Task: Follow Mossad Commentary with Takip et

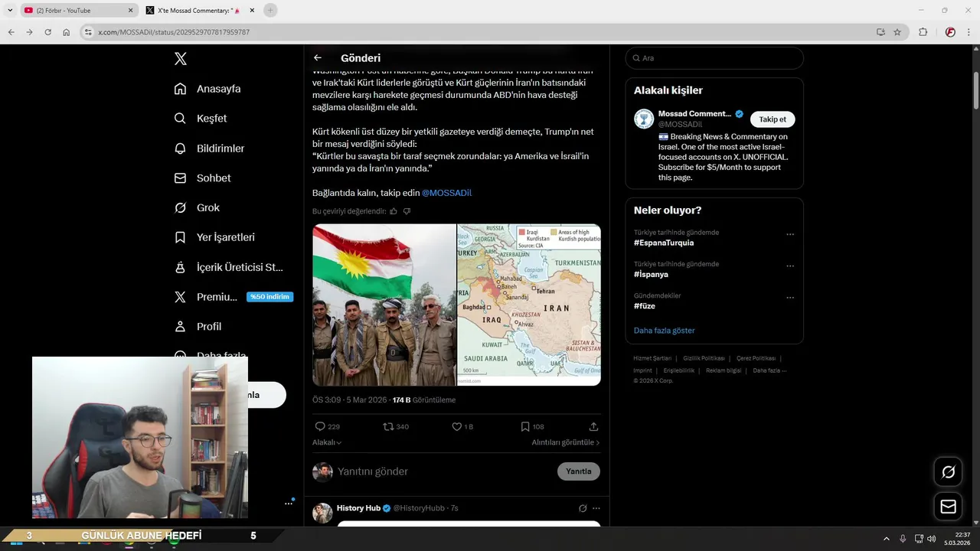Action: tap(773, 119)
